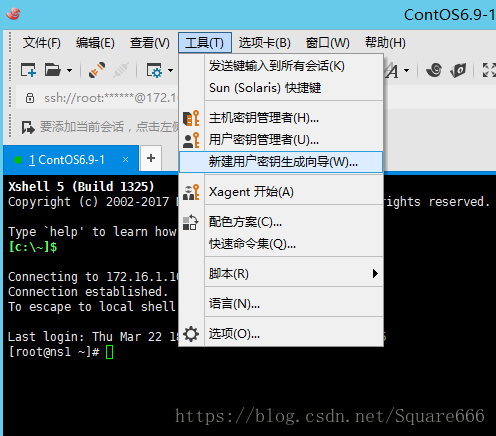Close the ContOS6.9-1 tab with its x
The width and height of the screenshot is (496, 436).
pos(125,160)
